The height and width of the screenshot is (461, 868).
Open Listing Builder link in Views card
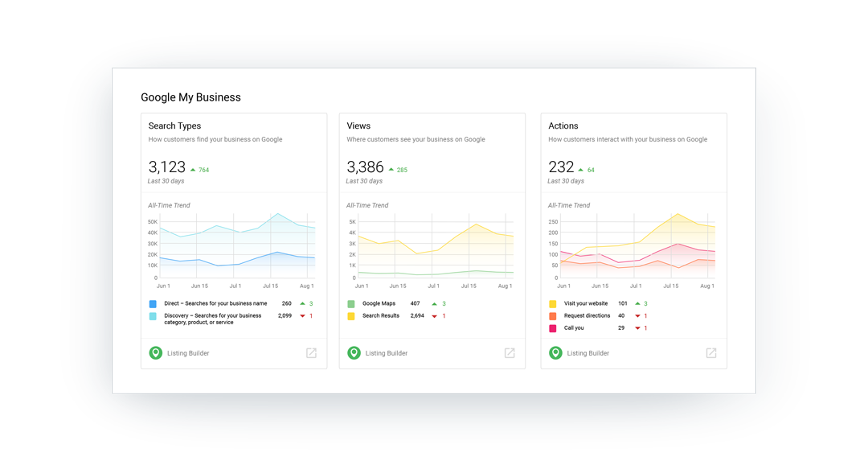pyautogui.click(x=387, y=353)
